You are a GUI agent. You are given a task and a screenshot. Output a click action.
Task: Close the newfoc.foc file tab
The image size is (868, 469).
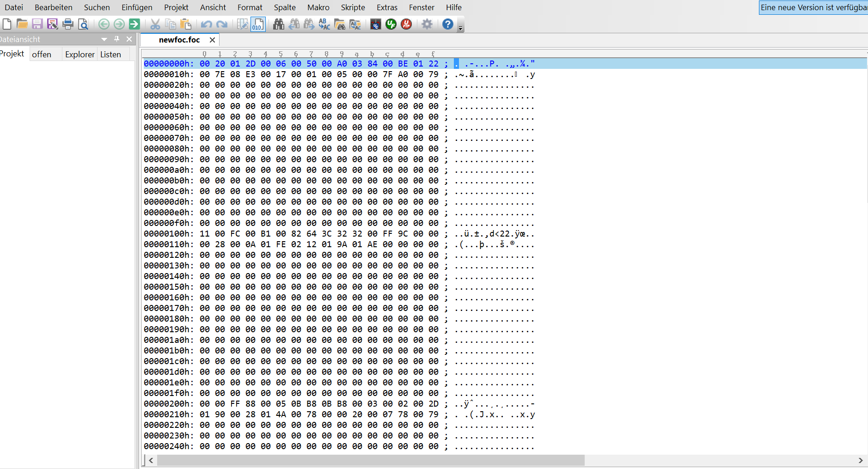pyautogui.click(x=212, y=40)
